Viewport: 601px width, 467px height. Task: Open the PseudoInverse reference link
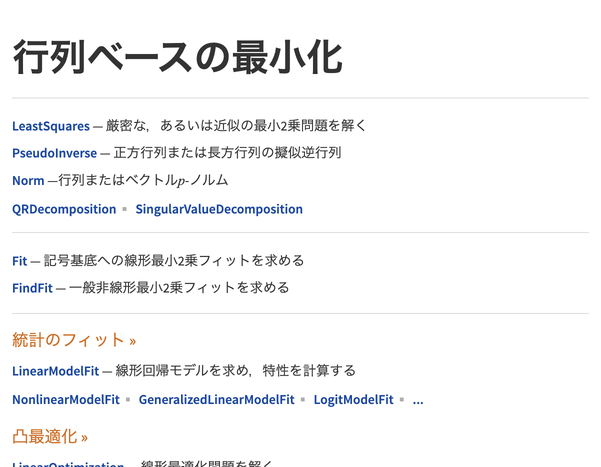tap(54, 153)
